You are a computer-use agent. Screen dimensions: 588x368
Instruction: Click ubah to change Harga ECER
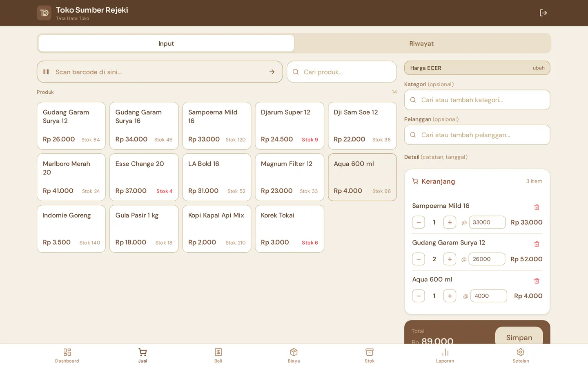tap(539, 68)
